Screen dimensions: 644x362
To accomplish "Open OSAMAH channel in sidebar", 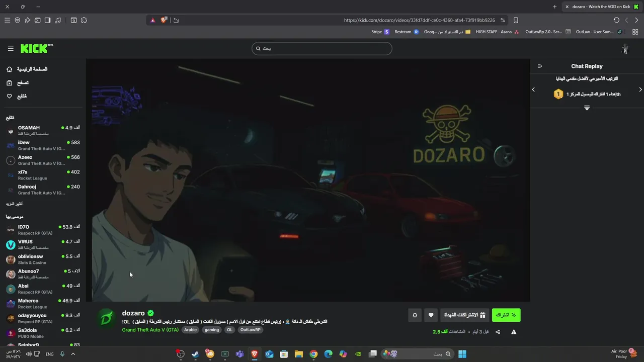I will click(x=43, y=131).
